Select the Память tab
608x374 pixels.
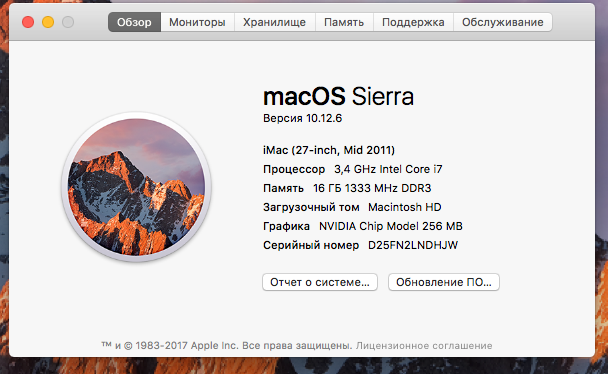point(344,22)
